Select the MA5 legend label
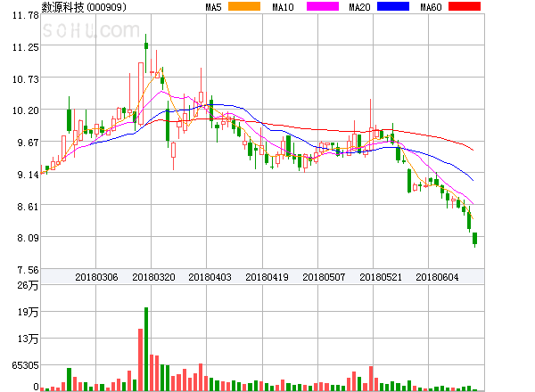This screenshot has height=392, width=535. [x=213, y=7]
